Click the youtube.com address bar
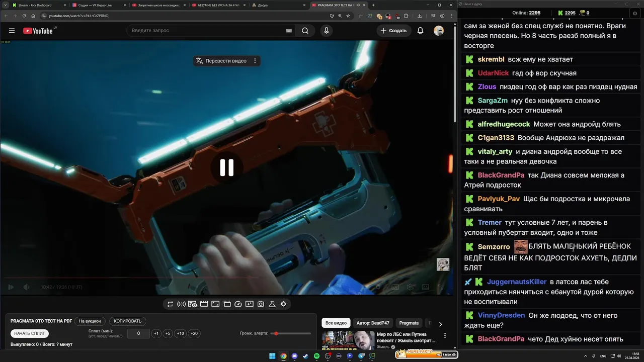This screenshot has width=644, height=362. 186,16
